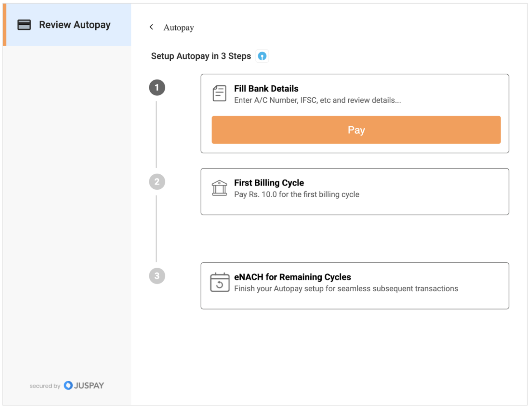
Task: Click the Juspay logo in footer
Action: [x=84, y=386]
